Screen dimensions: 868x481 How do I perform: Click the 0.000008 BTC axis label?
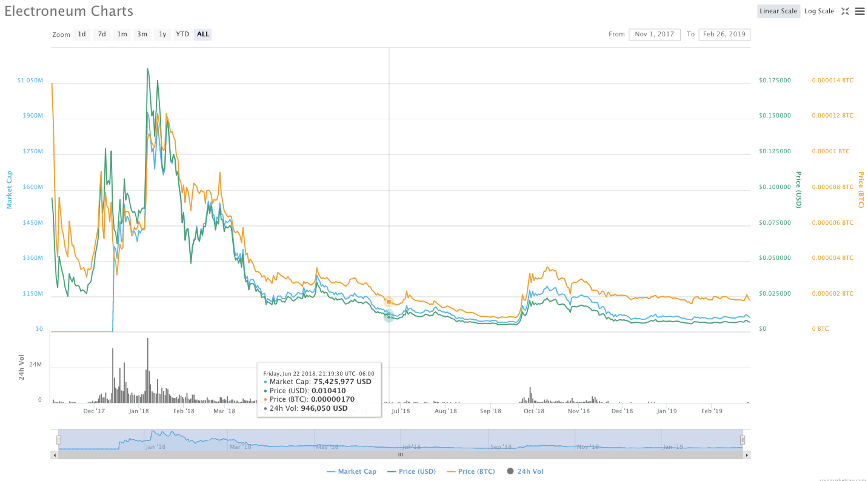[833, 187]
